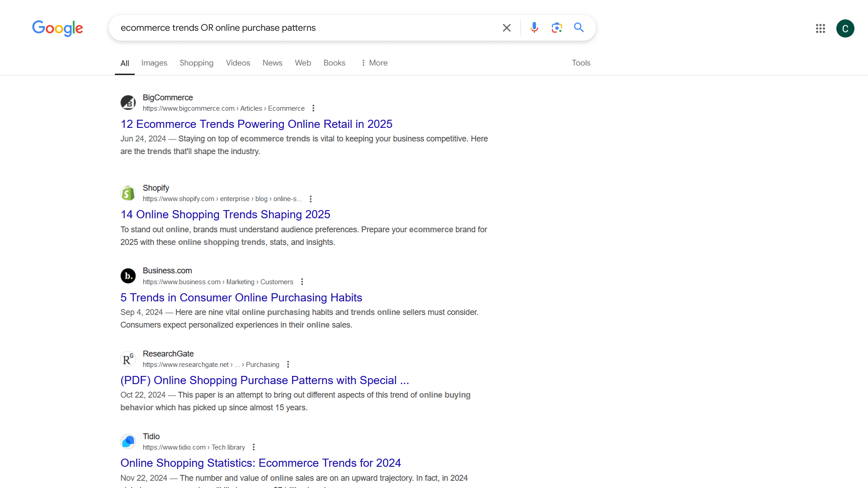Click the Business.com favicon
The height and width of the screenshot is (488, 868).
(128, 276)
